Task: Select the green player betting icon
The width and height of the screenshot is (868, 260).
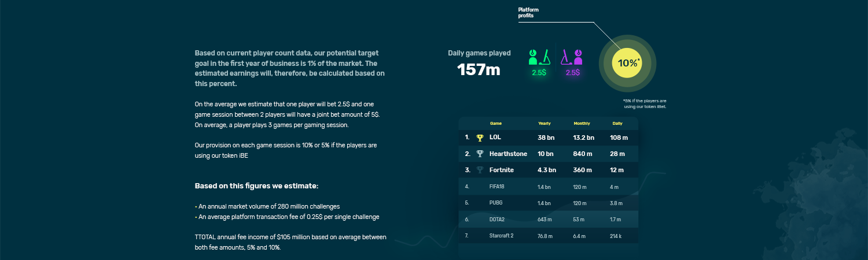Action: point(539,56)
